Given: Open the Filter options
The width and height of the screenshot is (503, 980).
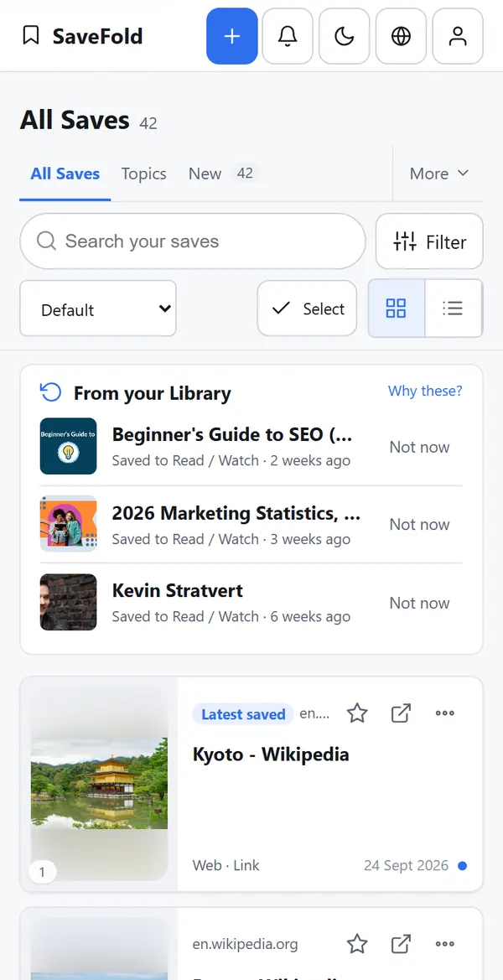Looking at the screenshot, I should tap(429, 241).
